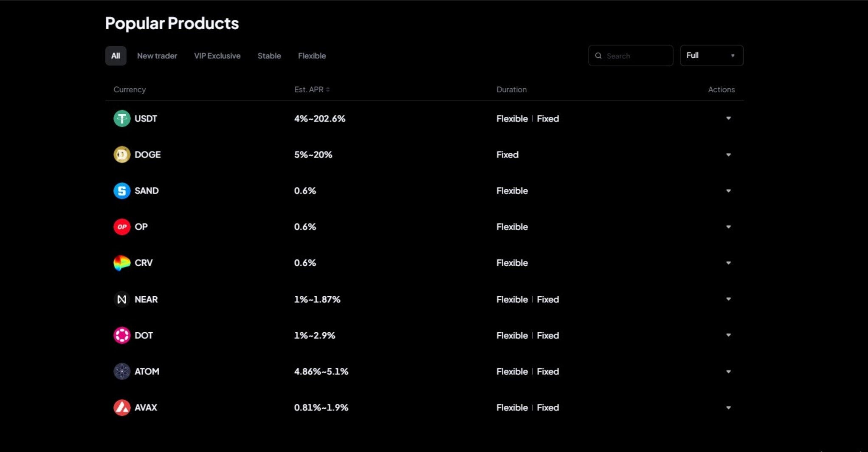Click the CRV rainbow coin icon
The image size is (868, 452).
click(x=122, y=263)
